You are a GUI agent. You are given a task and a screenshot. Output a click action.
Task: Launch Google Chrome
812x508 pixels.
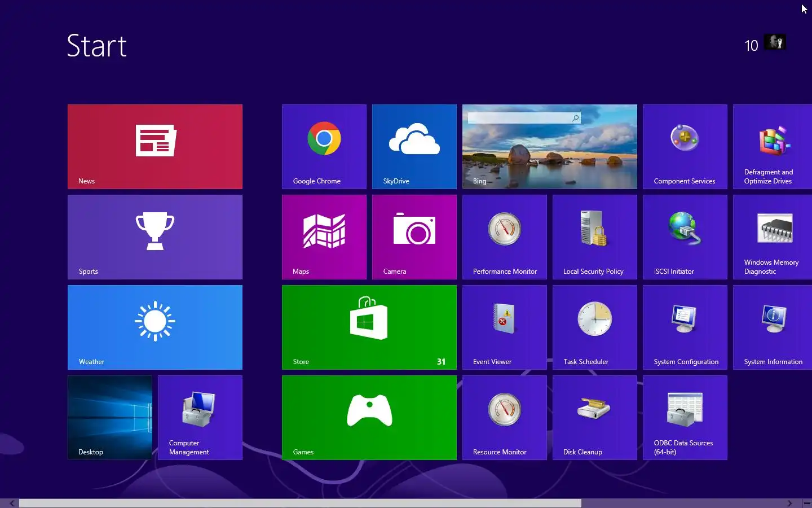[x=324, y=147]
